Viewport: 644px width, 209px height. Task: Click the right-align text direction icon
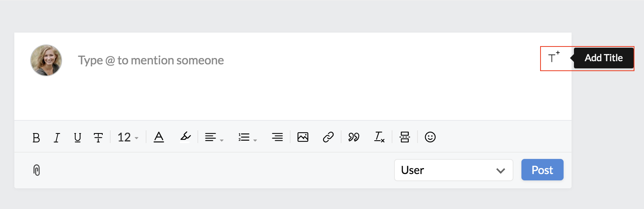click(x=277, y=137)
